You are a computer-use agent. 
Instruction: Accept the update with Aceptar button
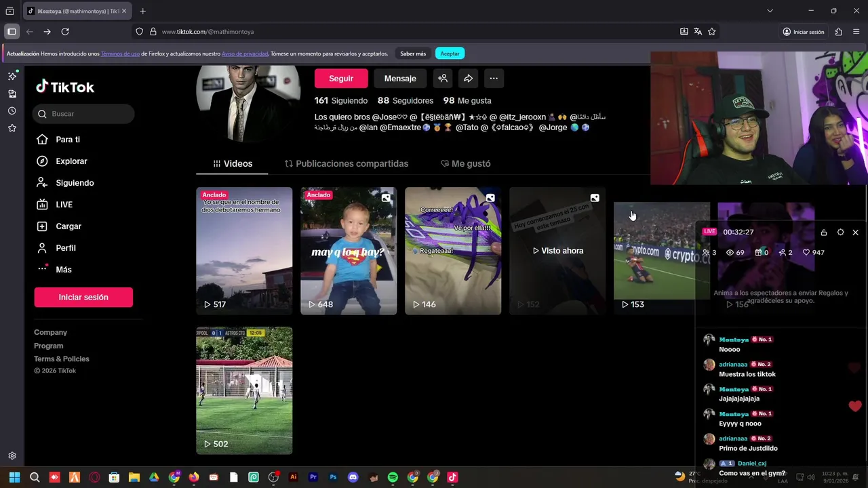point(450,54)
